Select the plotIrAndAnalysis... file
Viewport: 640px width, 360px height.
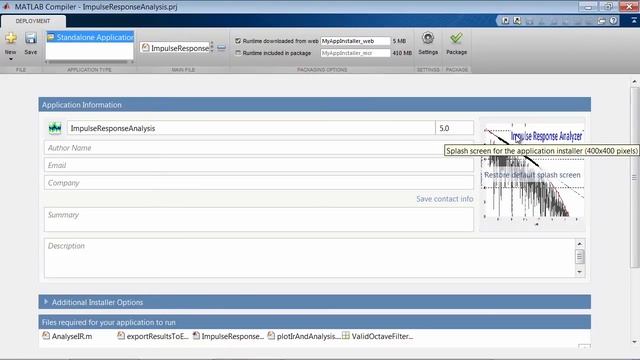tap(304, 336)
